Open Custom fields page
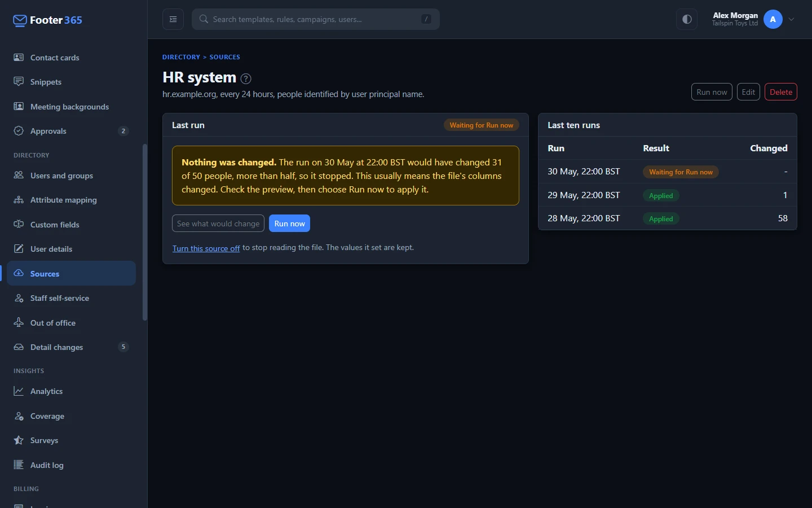 click(x=71, y=225)
